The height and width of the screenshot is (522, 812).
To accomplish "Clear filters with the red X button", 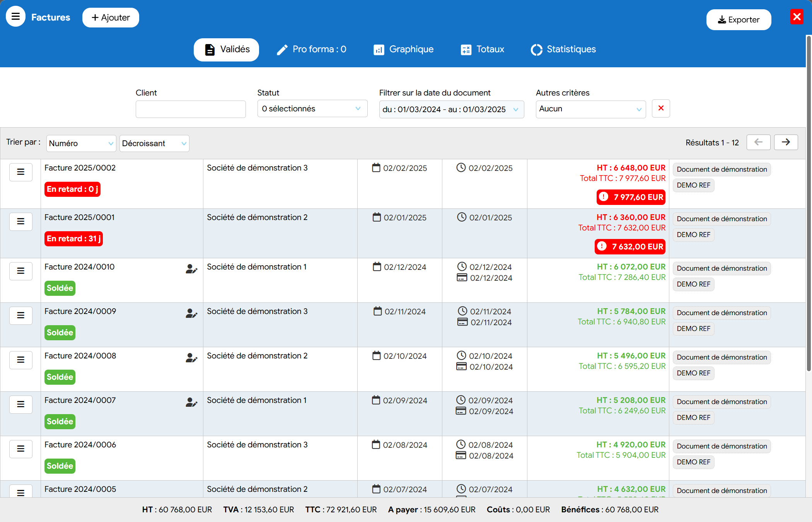I will click(x=661, y=108).
